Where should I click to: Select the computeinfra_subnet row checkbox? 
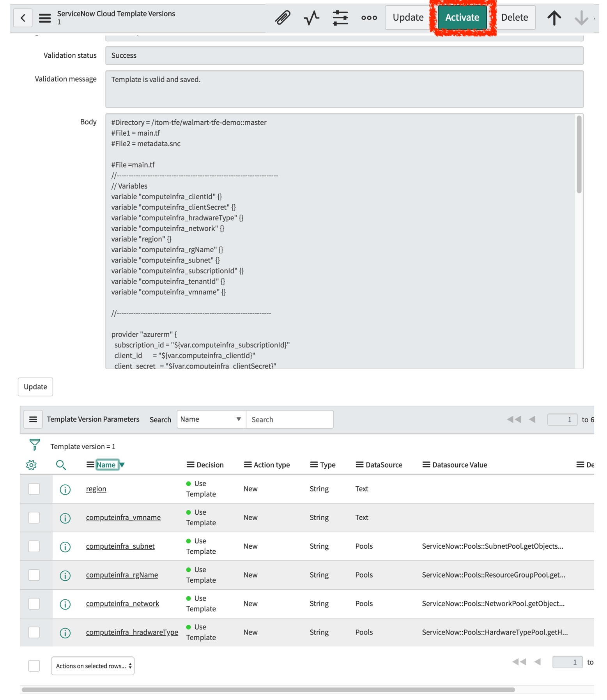coord(34,546)
